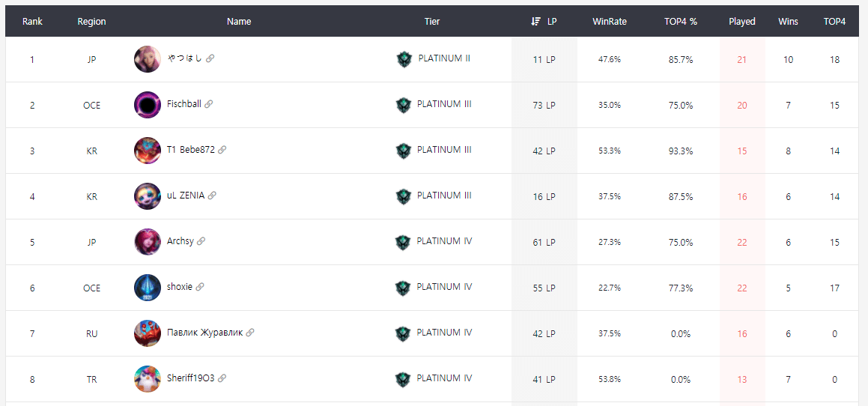Click shoxie's profile avatar

pyautogui.click(x=148, y=288)
